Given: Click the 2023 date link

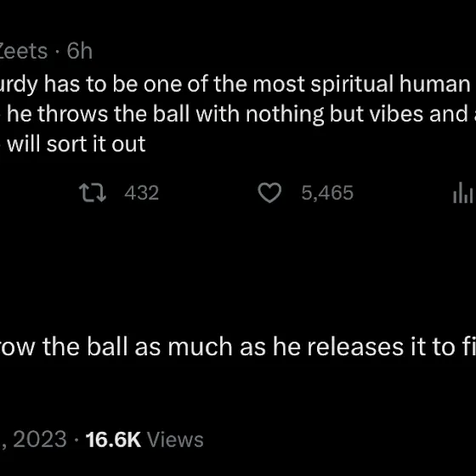Looking at the screenshot, I should [40, 439].
